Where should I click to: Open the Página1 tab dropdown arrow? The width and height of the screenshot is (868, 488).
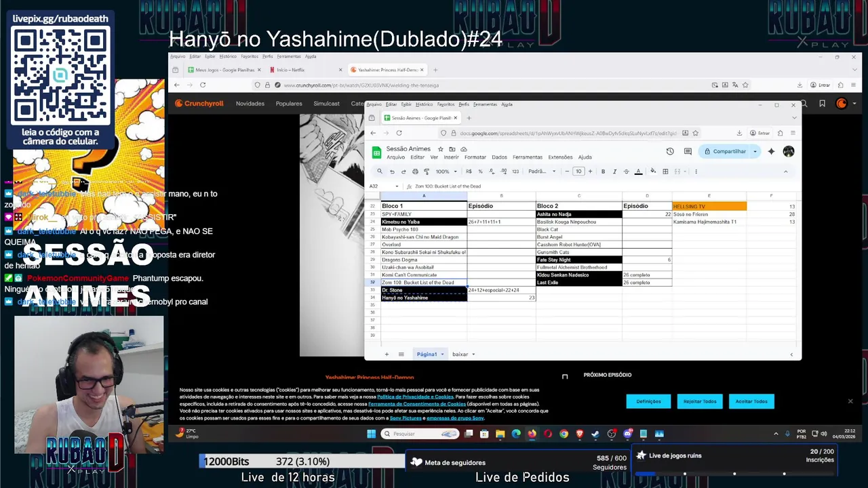coord(442,354)
